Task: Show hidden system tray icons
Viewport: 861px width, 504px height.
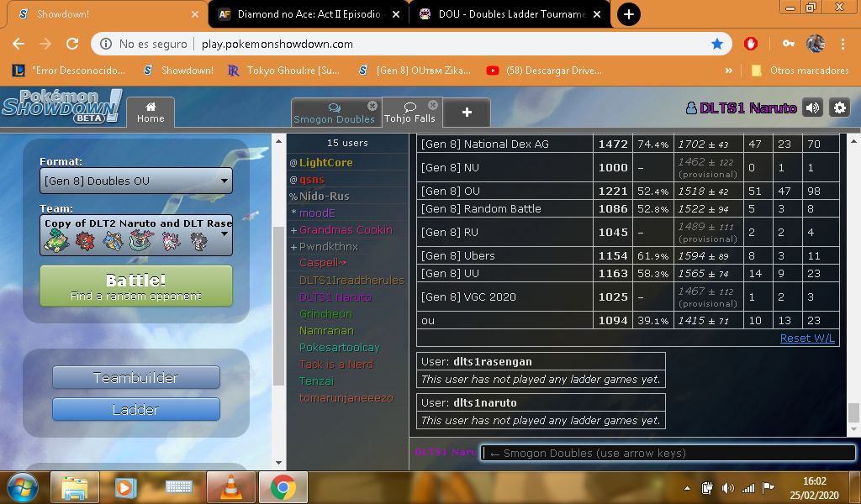Action: pyautogui.click(x=687, y=488)
